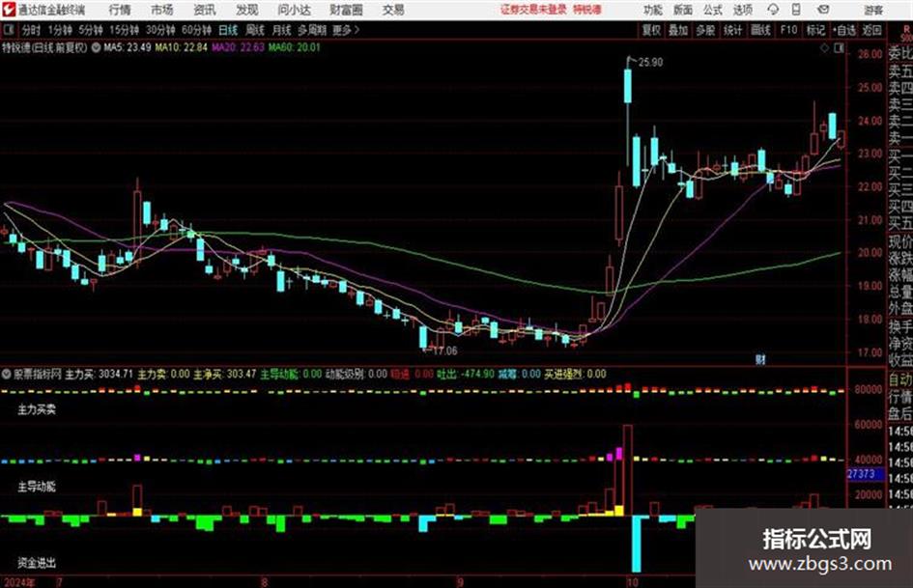Click the 证券交易未登录 login status link
Screen dimensions: 913x588
(534, 10)
